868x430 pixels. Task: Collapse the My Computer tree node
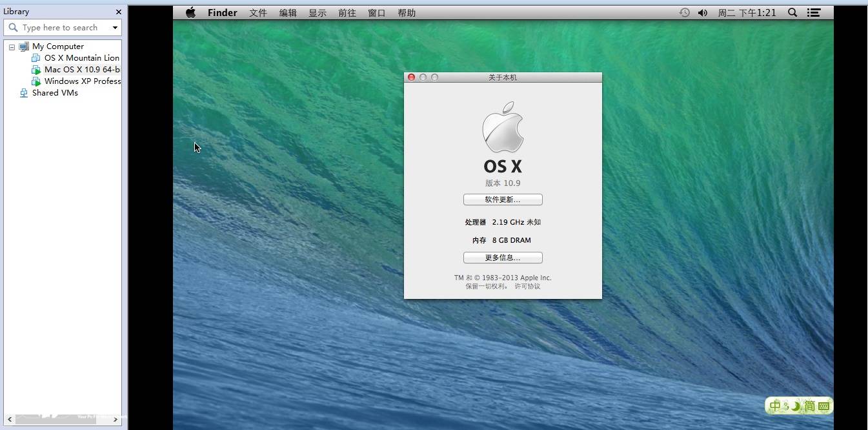click(x=12, y=47)
